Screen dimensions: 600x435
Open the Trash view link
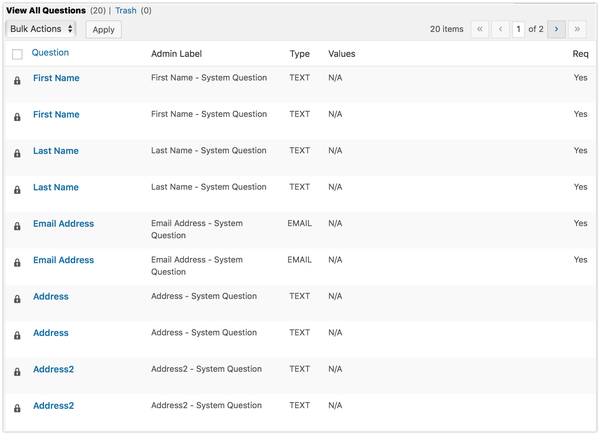point(126,11)
